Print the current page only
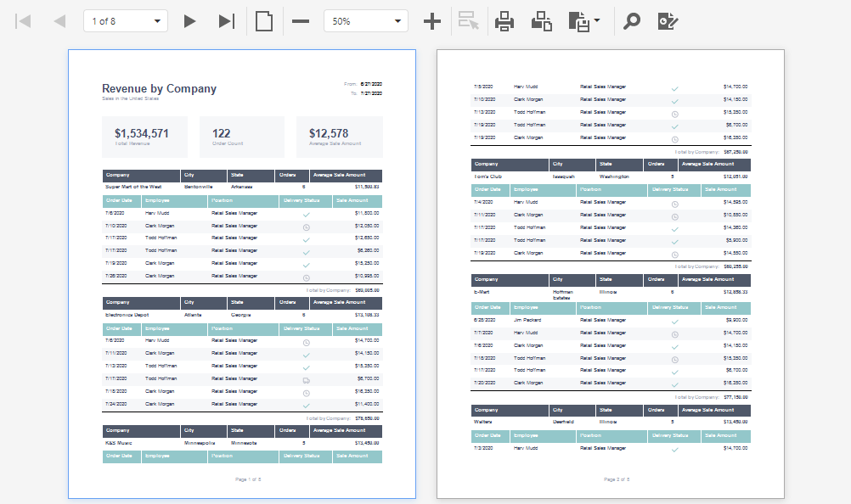The width and height of the screenshot is (851, 504). 540,20
